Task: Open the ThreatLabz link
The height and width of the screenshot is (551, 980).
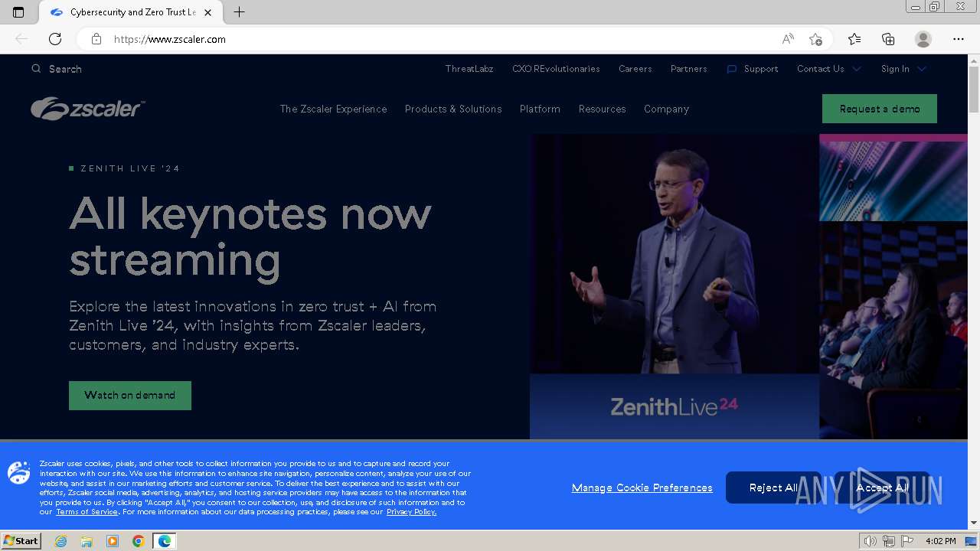Action: tap(469, 69)
